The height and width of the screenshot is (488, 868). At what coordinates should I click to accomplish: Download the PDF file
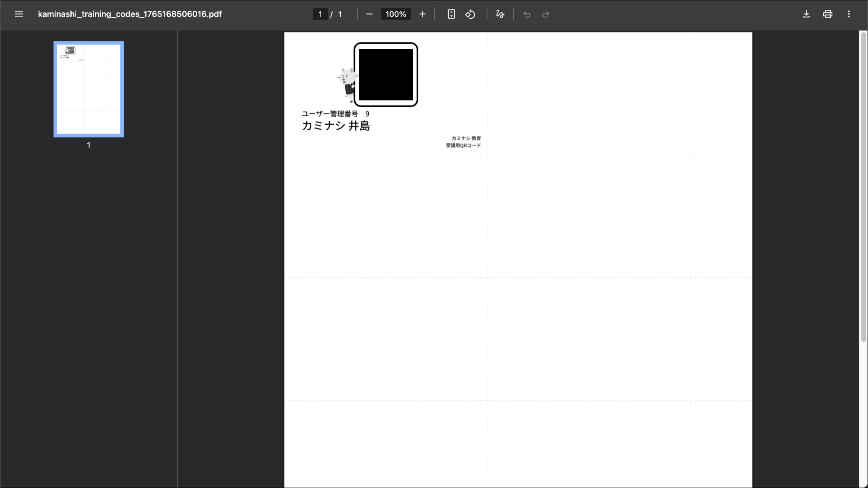[806, 14]
